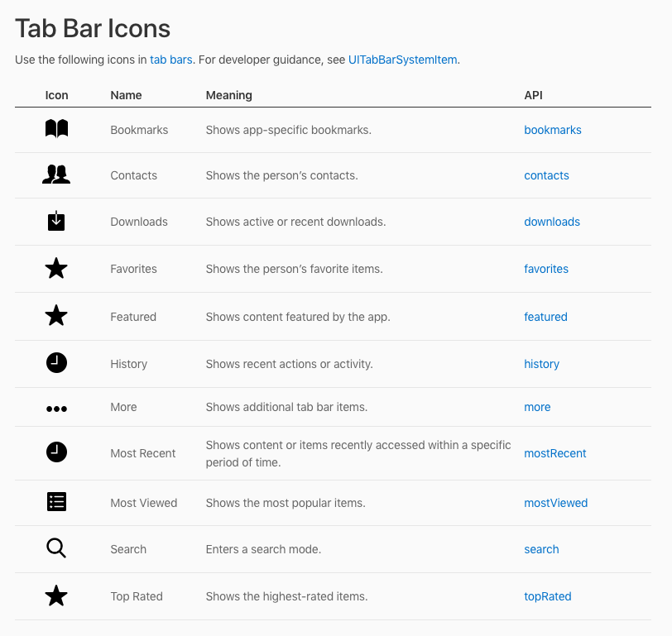Click 'Shows additional tab bar items.' text
Image resolution: width=672 pixels, height=636 pixels.
click(286, 407)
